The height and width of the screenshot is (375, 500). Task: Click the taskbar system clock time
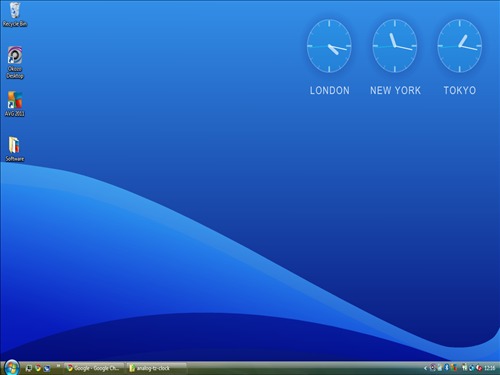pos(490,368)
